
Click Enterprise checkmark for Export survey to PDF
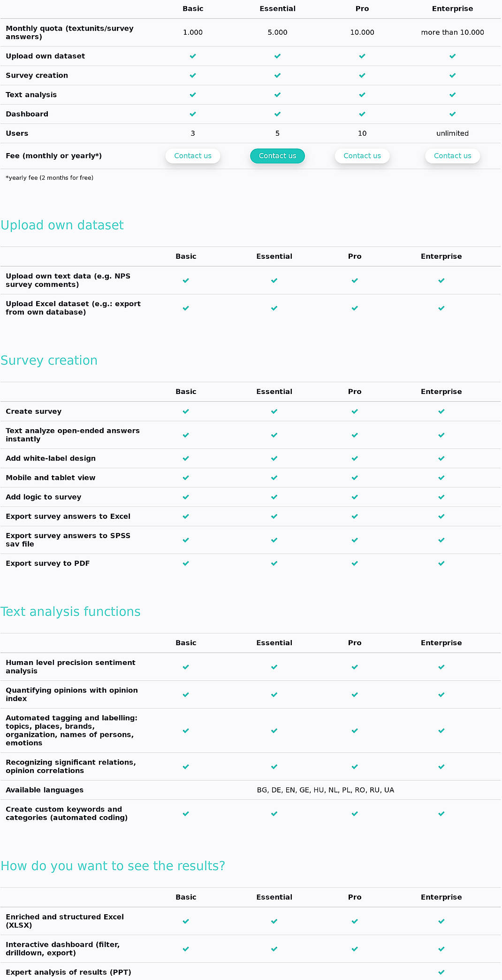click(x=441, y=563)
